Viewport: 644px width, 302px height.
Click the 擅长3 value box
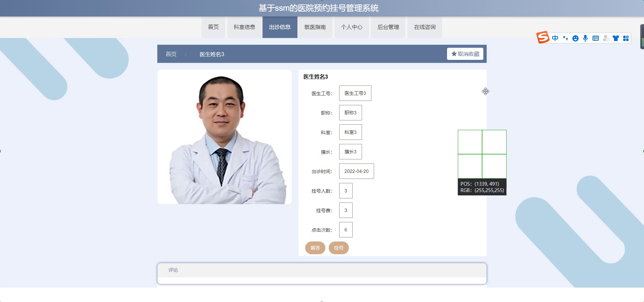pyautogui.click(x=351, y=152)
